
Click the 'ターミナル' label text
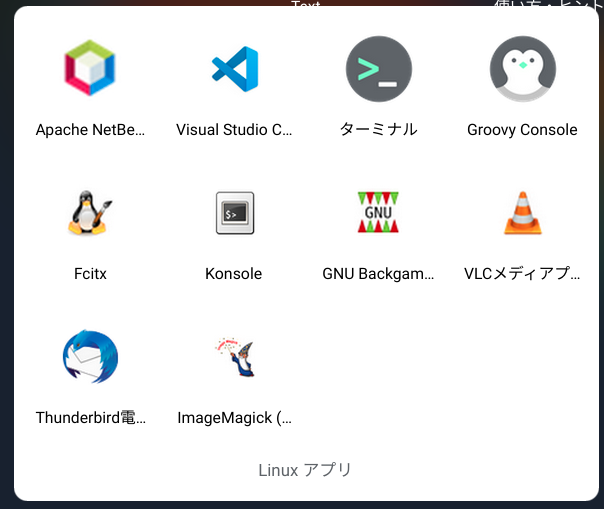pos(379,129)
